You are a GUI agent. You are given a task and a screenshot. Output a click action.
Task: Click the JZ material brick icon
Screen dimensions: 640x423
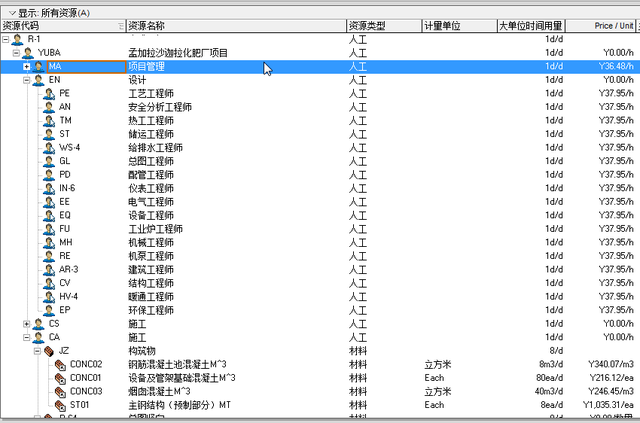click(x=49, y=351)
